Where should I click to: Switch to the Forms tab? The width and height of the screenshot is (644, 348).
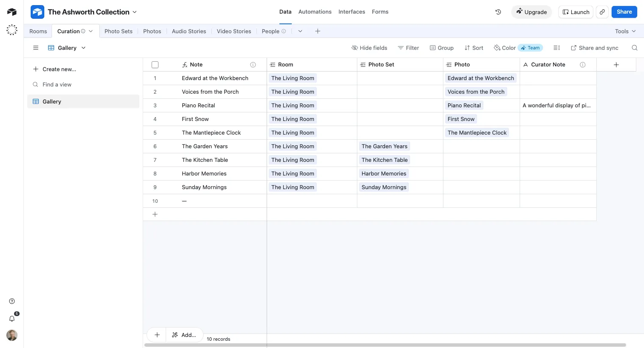tap(380, 12)
